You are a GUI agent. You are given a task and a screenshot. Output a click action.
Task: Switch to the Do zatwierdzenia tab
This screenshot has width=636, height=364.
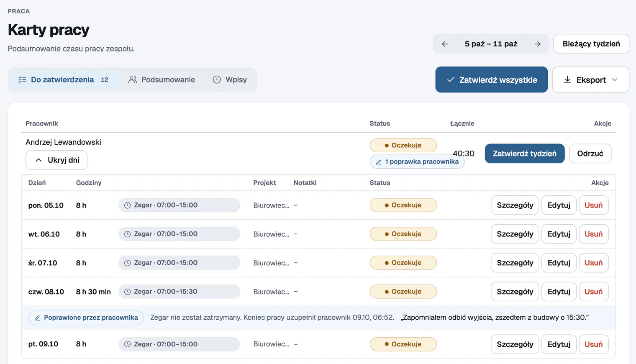pos(63,79)
